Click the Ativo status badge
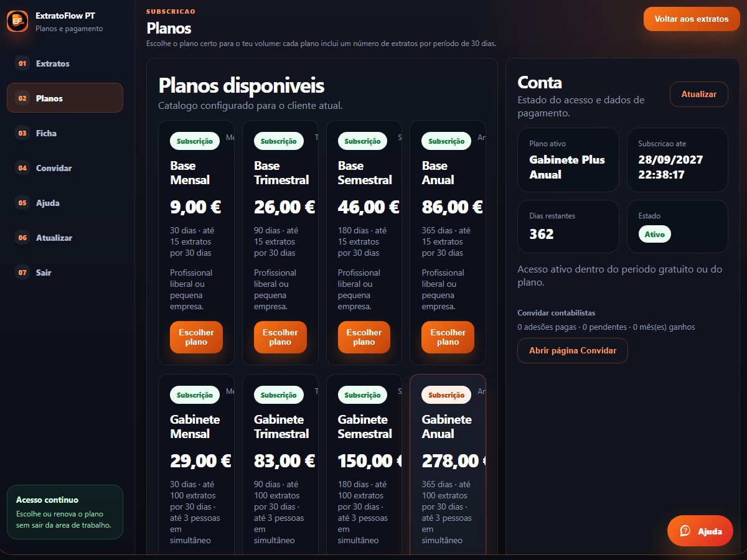 point(655,235)
